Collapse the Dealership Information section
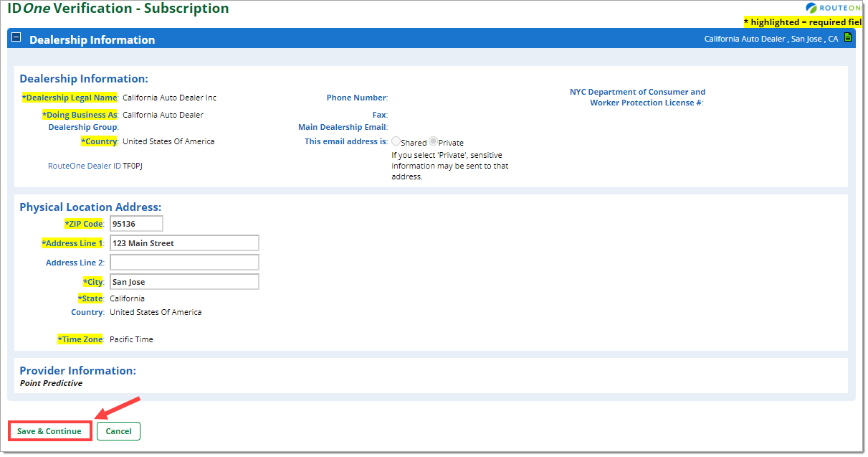The width and height of the screenshot is (868, 457). pyautogui.click(x=16, y=38)
